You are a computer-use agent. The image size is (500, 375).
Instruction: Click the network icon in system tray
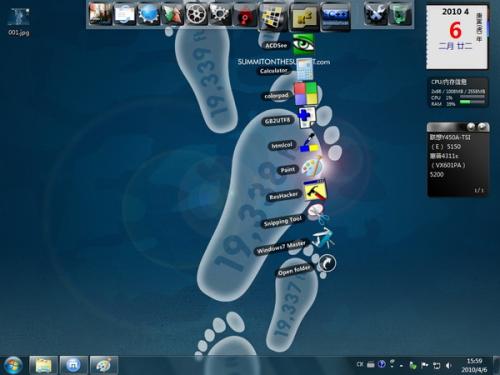[436, 365]
